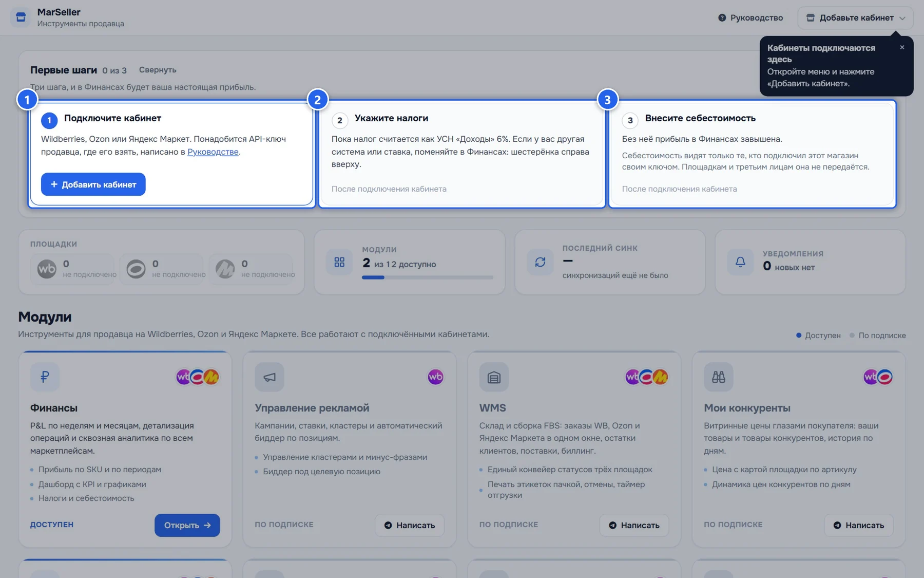The width and height of the screenshot is (924, 578).
Task: Click the Yandex Market platform icon under Площадки
Action: click(225, 269)
